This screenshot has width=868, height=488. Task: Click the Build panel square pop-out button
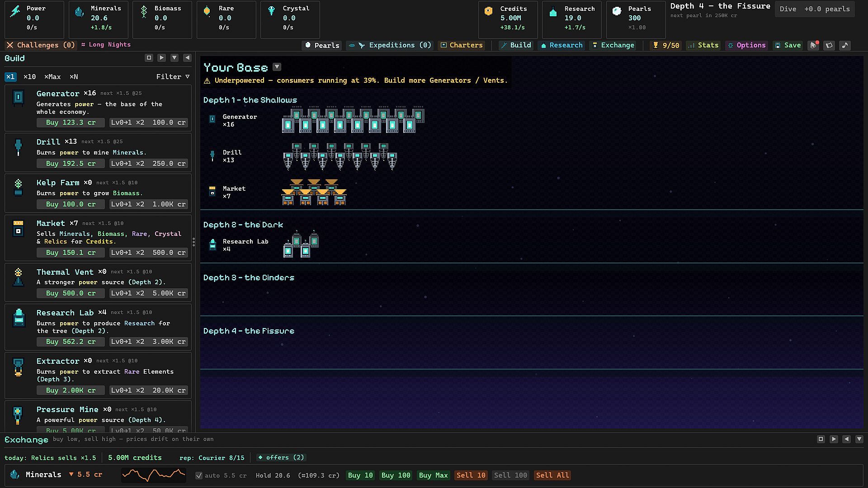[x=149, y=58]
